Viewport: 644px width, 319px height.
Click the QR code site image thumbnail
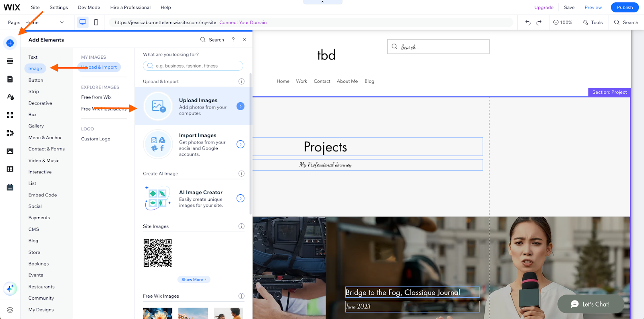[x=158, y=253]
